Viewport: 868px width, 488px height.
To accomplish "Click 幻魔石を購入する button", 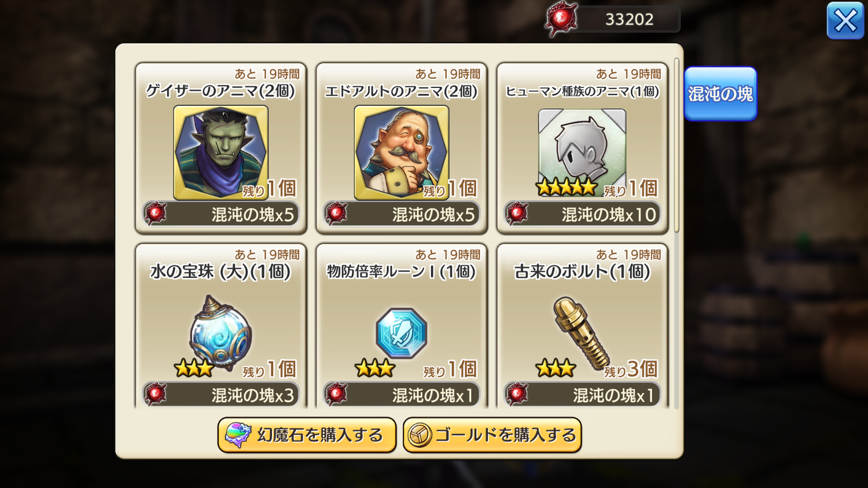I will pos(307,435).
